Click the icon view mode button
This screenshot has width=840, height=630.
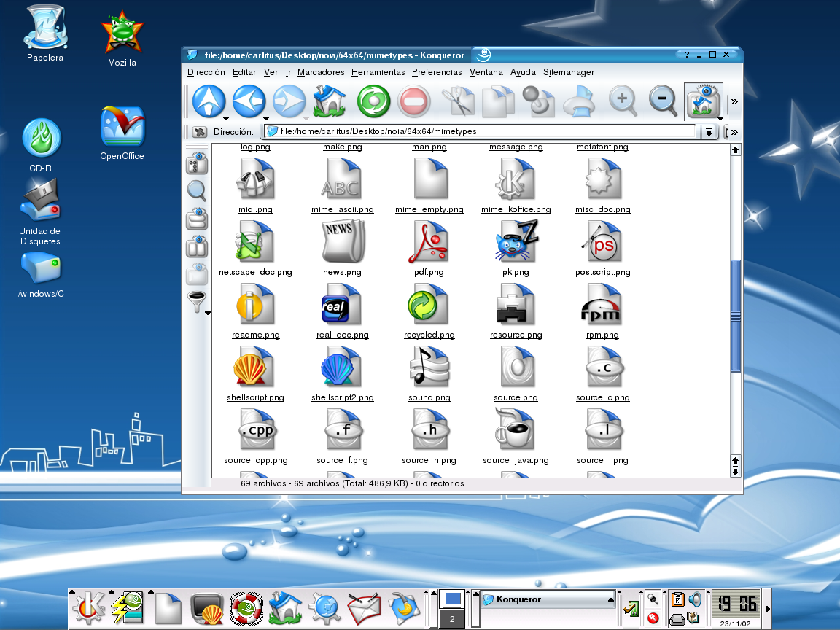pyautogui.click(x=702, y=101)
